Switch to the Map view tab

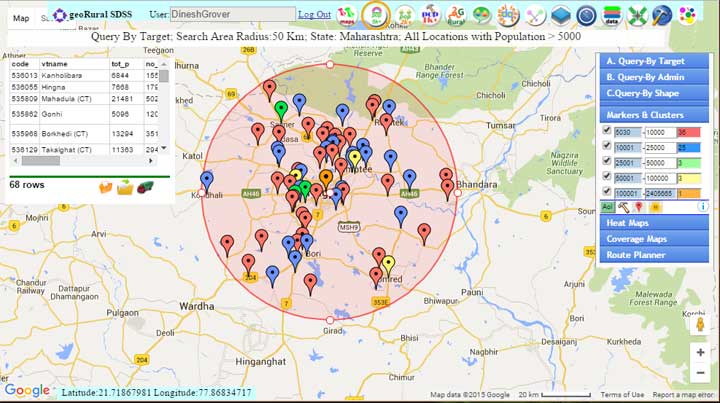[21, 18]
